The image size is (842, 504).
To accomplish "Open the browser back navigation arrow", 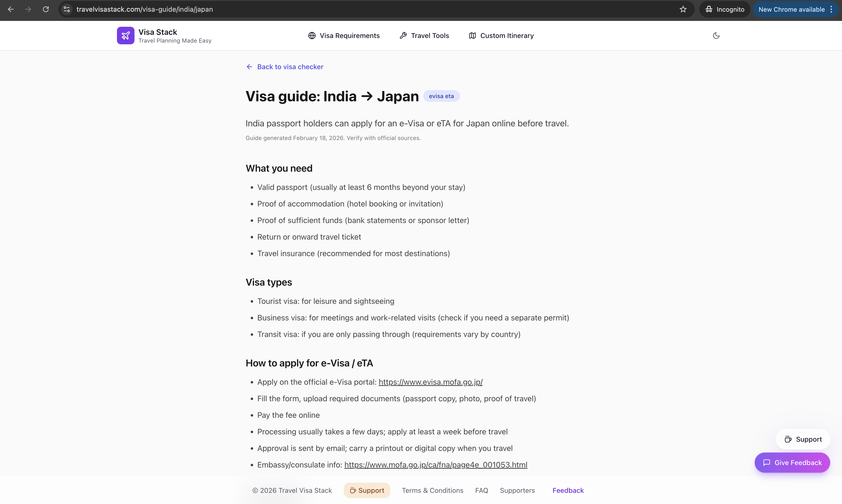I will pyautogui.click(x=11, y=9).
